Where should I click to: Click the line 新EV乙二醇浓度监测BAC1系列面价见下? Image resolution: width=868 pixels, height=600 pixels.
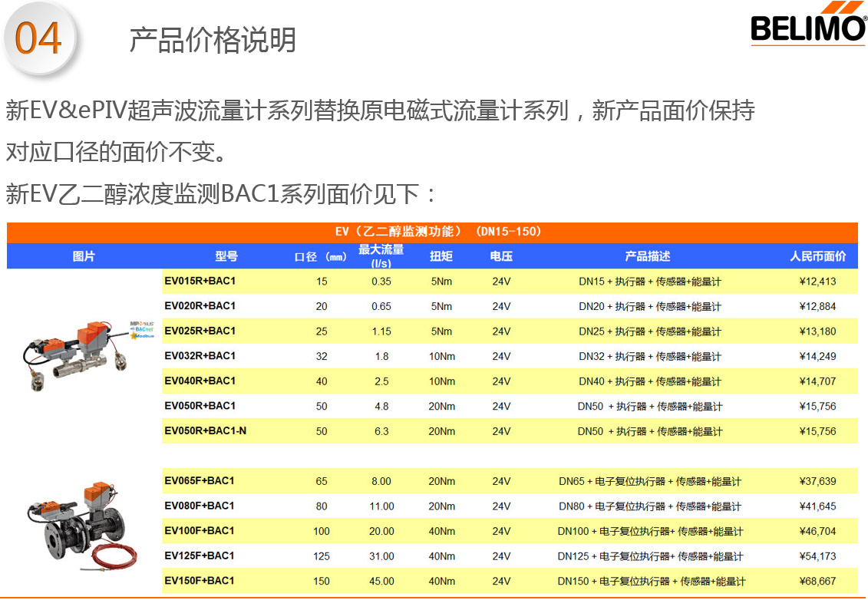tap(221, 193)
